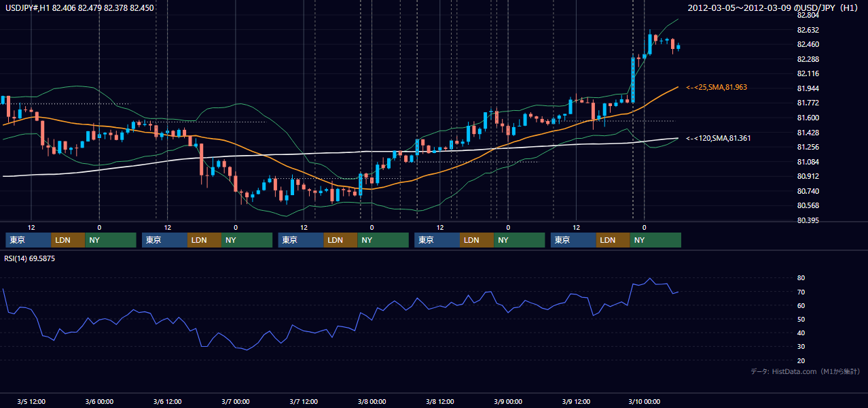The image size is (868, 408).
Task: Click the RSI scale value 40
Action: (801, 333)
